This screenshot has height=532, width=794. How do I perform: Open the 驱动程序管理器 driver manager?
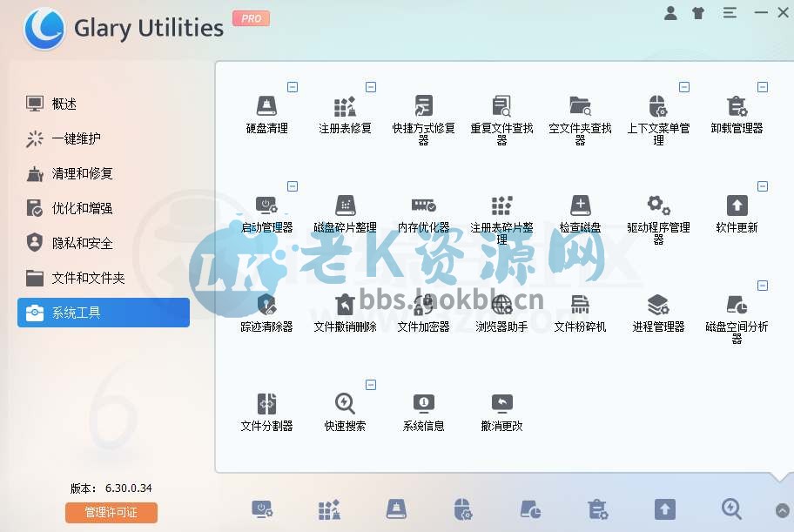658,219
